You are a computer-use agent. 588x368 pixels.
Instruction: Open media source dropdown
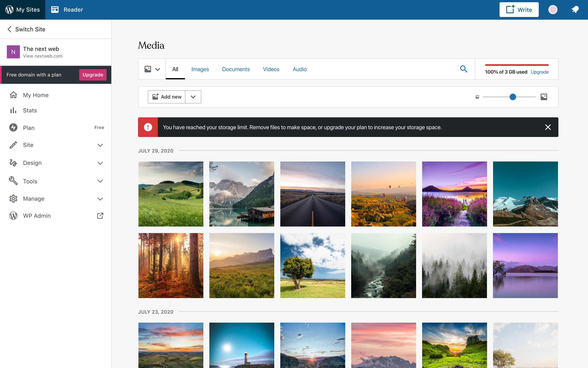[x=152, y=69]
